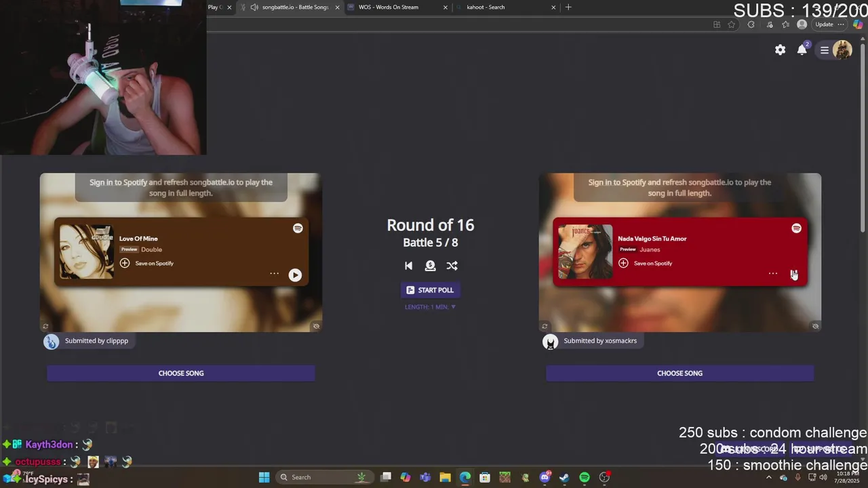Image resolution: width=868 pixels, height=488 pixels.
Task: Switch to the kahoot - Search tab
Action: tap(505, 7)
